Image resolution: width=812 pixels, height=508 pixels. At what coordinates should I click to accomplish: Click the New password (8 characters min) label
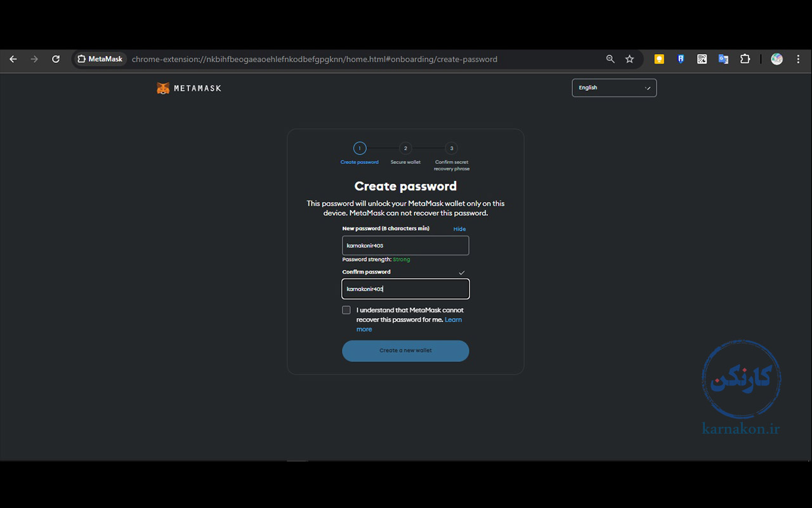coord(386,229)
